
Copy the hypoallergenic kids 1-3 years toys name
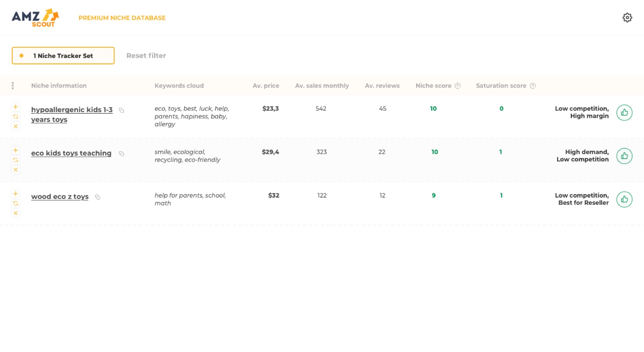[122, 110]
